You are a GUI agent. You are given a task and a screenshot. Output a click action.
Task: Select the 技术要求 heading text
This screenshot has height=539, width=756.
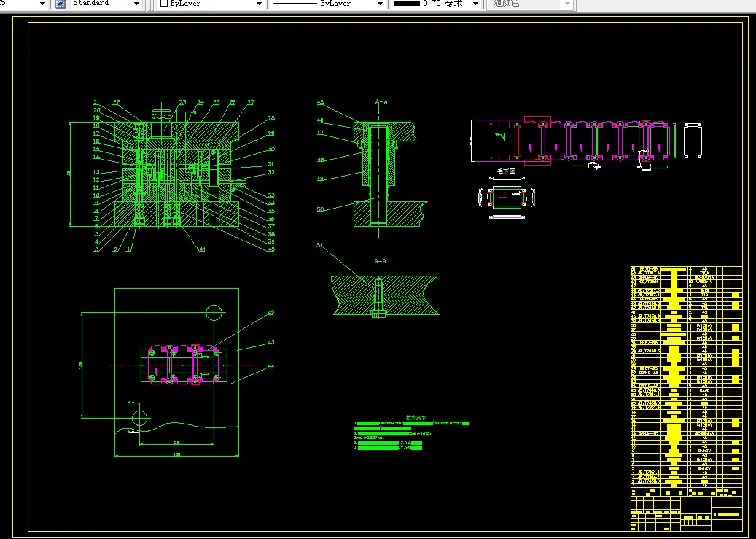point(416,417)
